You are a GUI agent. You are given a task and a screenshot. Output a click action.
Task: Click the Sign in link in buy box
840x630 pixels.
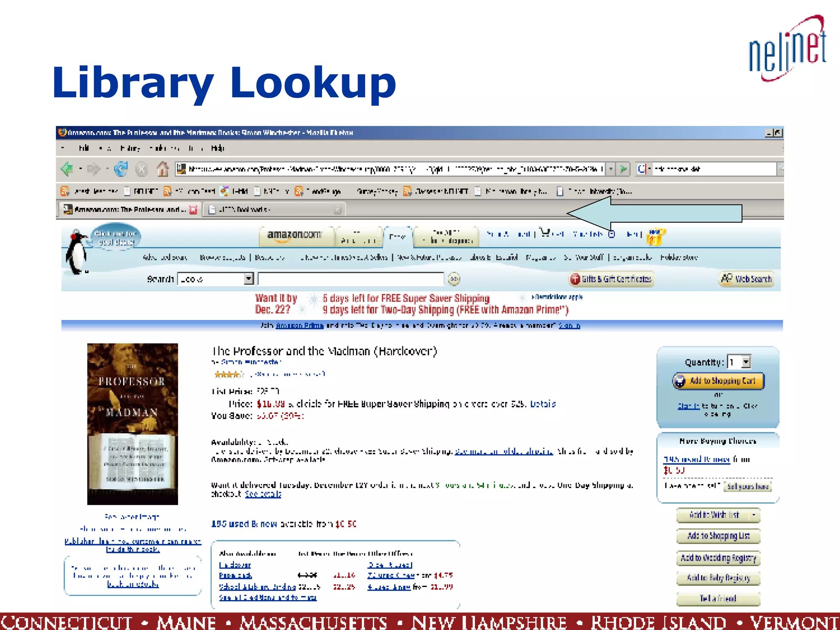(x=689, y=406)
